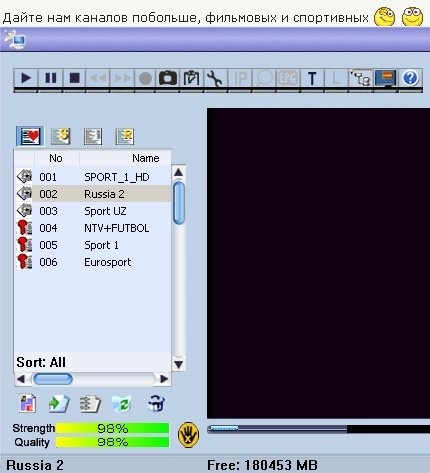Click the L toolbar button
This screenshot has height=473, width=430.
click(336, 78)
